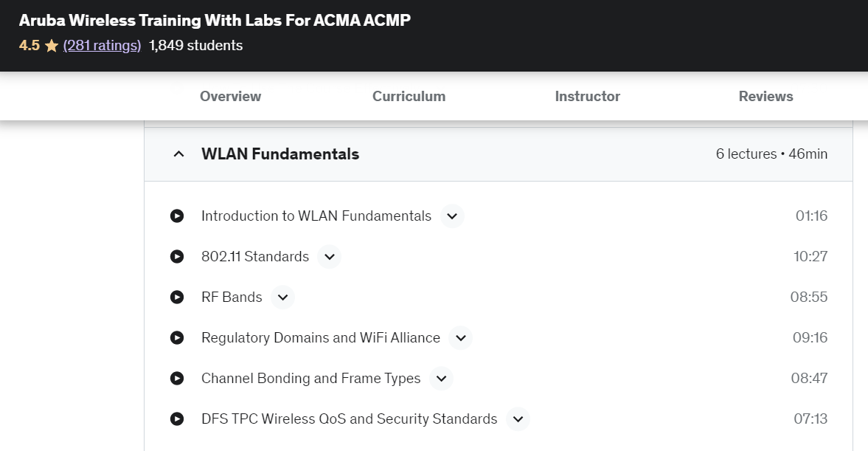
Task: Expand DFS TPC Wireless QoS description
Action: (x=518, y=419)
